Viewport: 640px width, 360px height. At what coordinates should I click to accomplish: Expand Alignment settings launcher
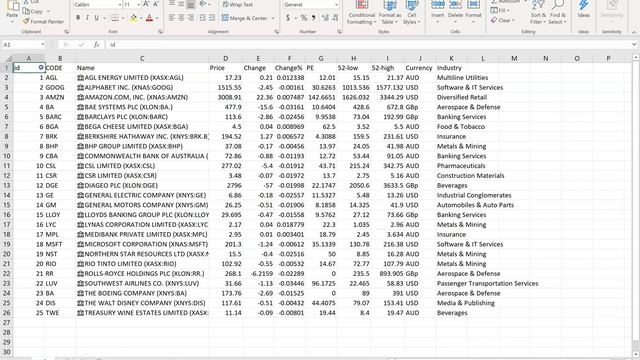point(276,31)
